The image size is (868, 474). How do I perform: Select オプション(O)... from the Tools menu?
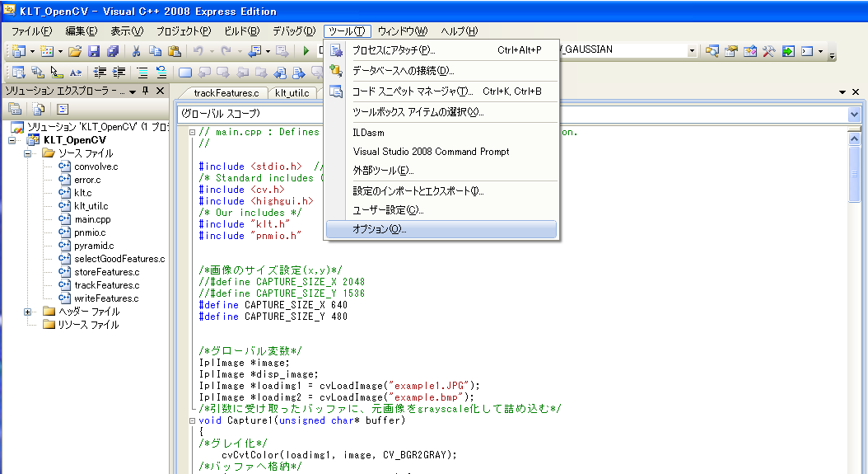(441, 229)
